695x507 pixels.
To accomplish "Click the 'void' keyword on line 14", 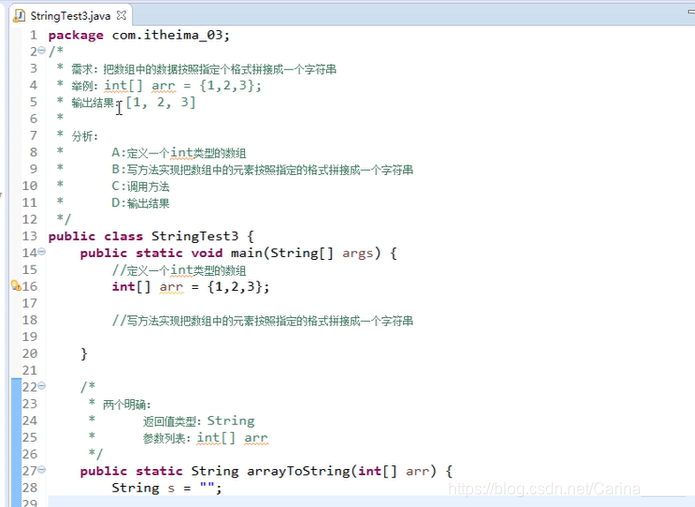I will [x=207, y=253].
